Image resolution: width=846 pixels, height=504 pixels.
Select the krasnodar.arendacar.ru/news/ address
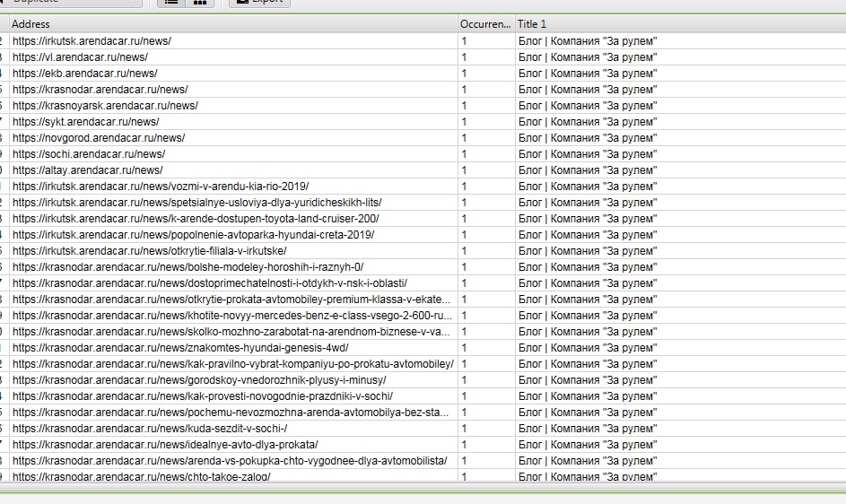(x=100, y=90)
